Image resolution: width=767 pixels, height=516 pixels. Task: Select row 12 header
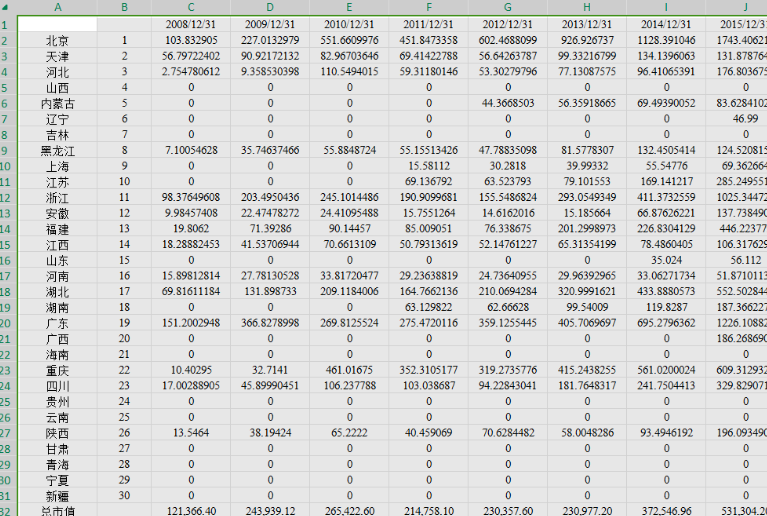point(6,198)
